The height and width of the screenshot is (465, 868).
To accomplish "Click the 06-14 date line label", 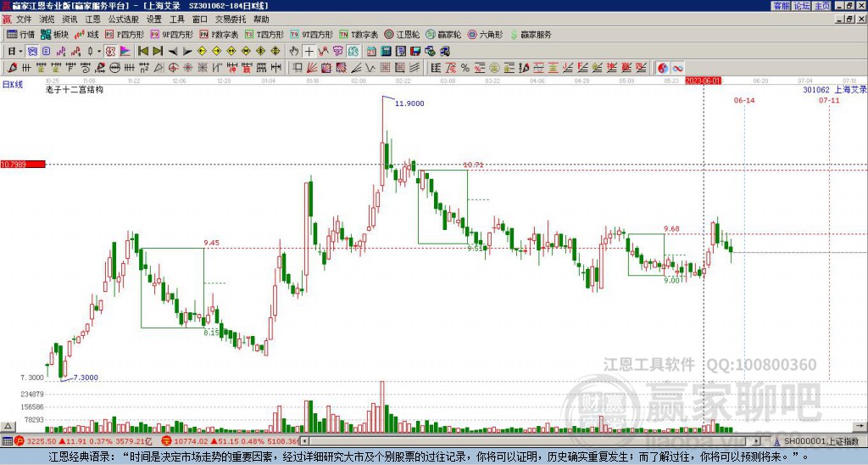I will point(744,100).
